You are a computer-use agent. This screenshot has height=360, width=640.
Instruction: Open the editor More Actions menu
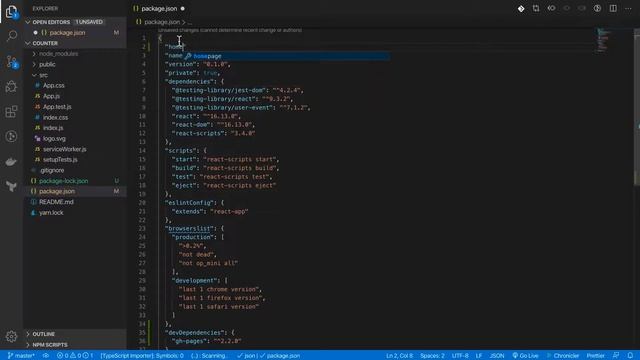click(x=628, y=8)
